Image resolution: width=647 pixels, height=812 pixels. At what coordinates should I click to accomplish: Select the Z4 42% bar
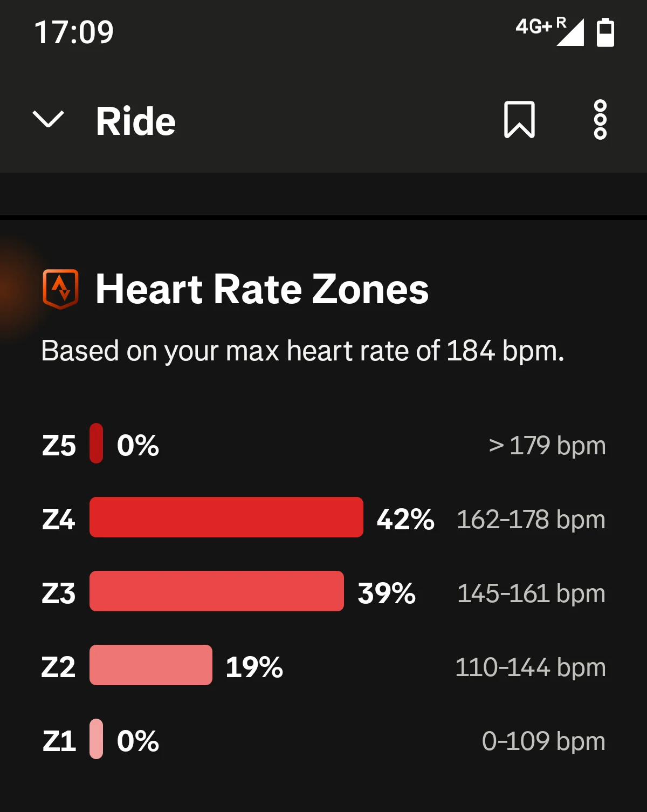pyautogui.click(x=226, y=517)
